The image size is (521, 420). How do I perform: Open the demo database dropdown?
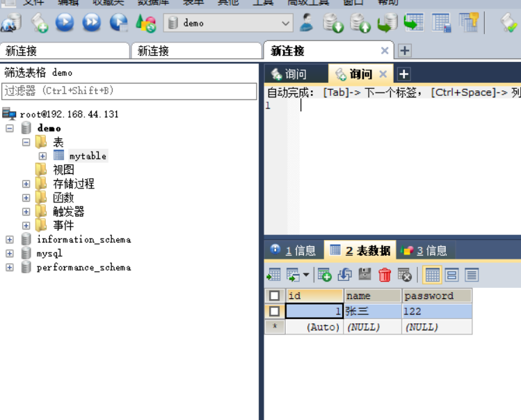[286, 24]
